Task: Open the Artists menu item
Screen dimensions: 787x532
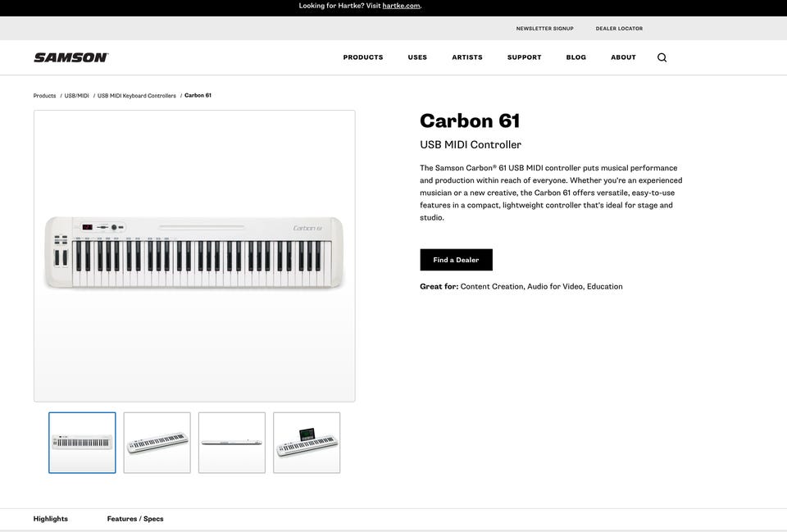Action: point(466,57)
